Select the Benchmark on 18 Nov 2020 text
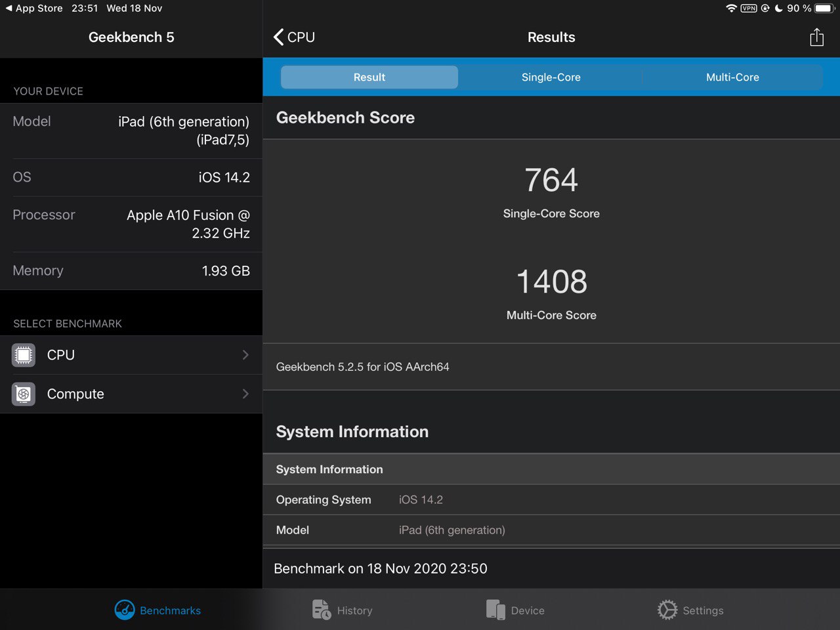The image size is (840, 630). [x=381, y=568]
